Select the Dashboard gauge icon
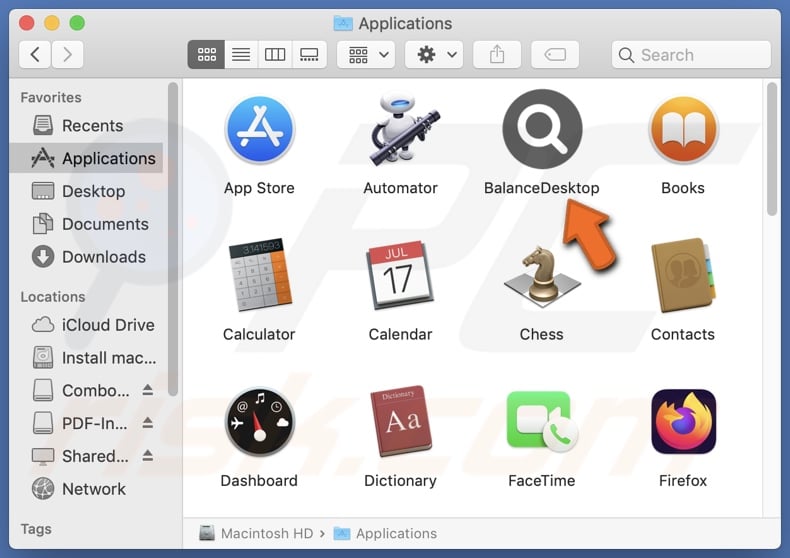 (x=259, y=421)
